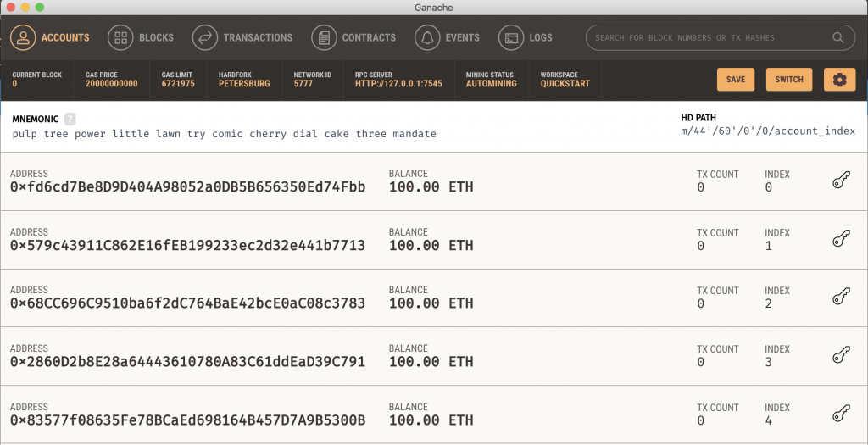868x445 pixels.
Task: Show private key for account index 3
Action: (841, 355)
